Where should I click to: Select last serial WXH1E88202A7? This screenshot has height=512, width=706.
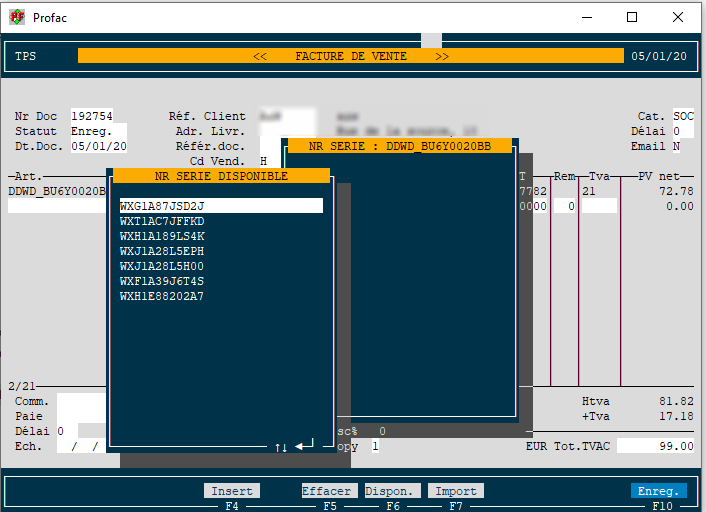coord(162,296)
